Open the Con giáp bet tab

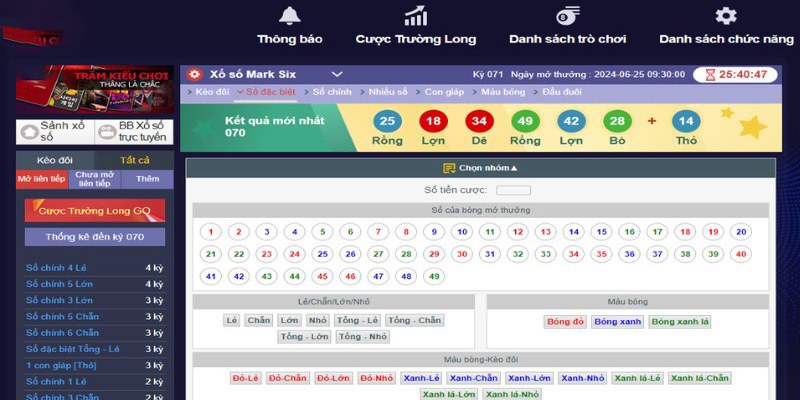[x=444, y=92]
